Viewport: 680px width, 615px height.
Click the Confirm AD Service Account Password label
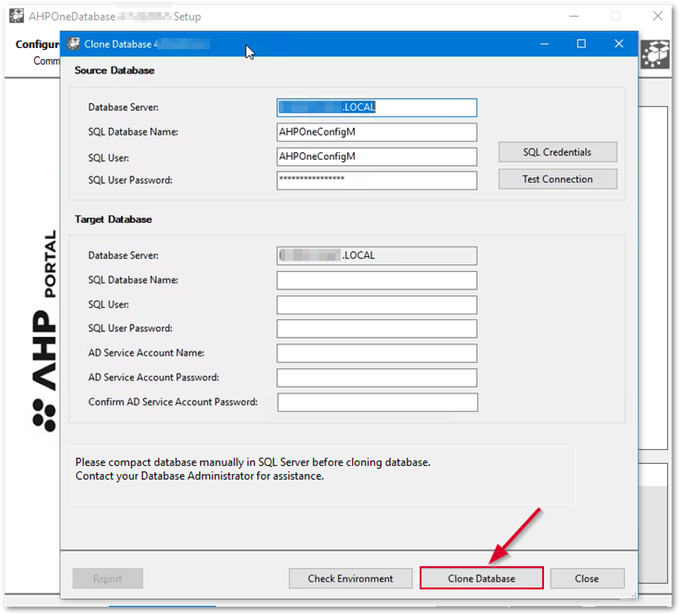pyautogui.click(x=173, y=402)
